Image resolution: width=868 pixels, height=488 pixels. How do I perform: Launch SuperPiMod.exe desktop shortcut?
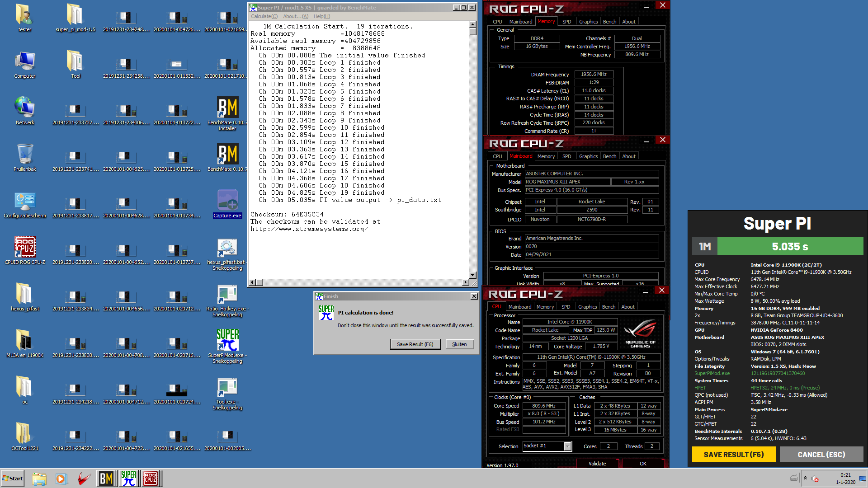[227, 347]
